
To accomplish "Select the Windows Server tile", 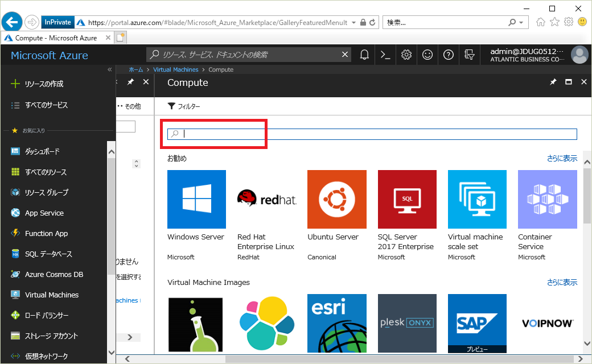I will (x=196, y=216).
